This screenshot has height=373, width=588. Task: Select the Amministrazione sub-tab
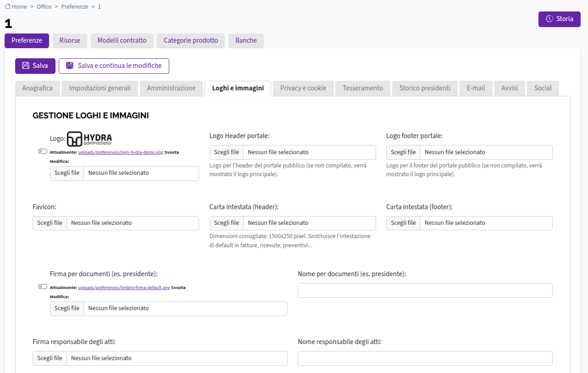[x=172, y=88]
